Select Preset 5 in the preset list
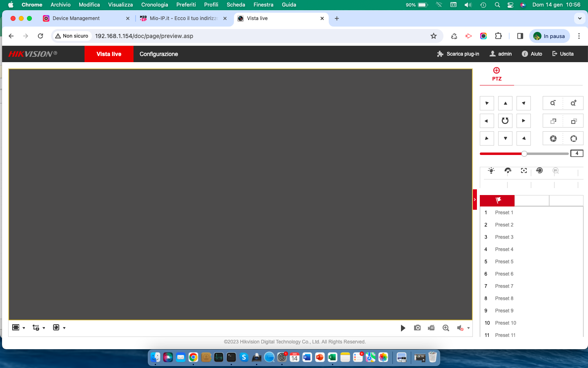Viewport: 588px width, 368px height. [x=504, y=262]
